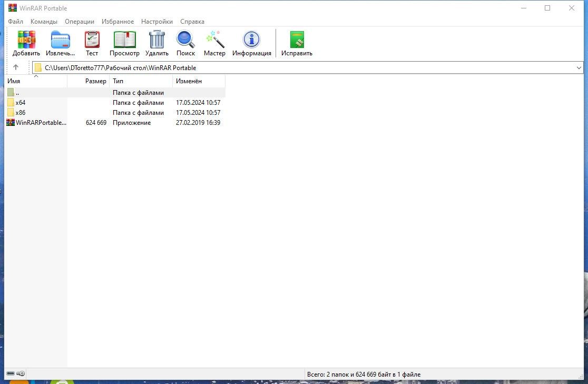Click the 624 669 size value

tap(96, 123)
